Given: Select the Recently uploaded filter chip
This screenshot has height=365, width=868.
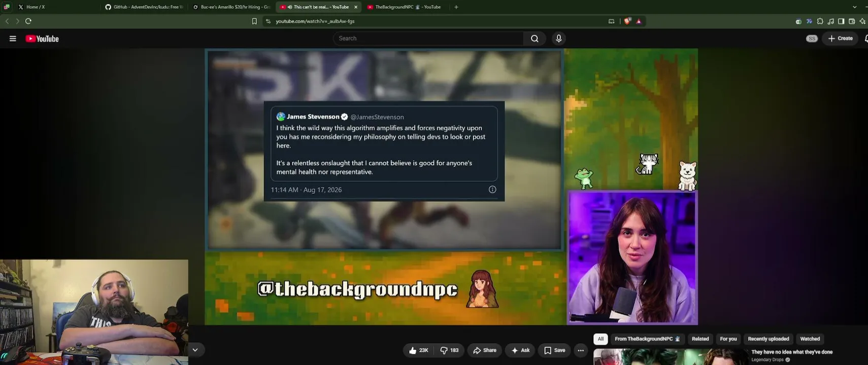Looking at the screenshot, I should (768, 339).
